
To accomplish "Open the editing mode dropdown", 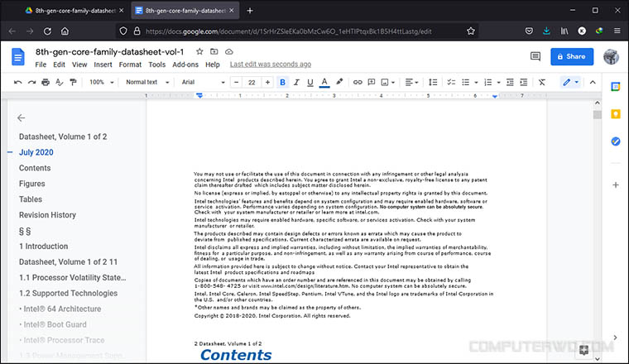I will 570,82.
